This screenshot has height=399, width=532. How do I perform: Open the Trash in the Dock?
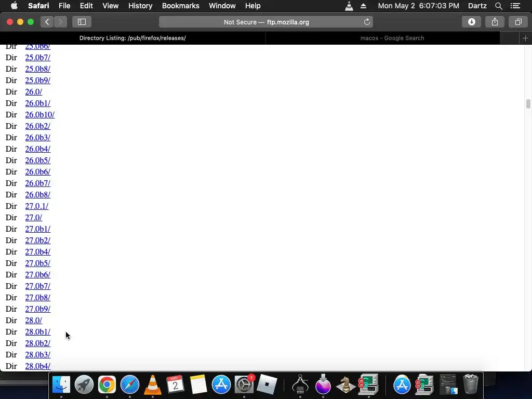(471, 384)
